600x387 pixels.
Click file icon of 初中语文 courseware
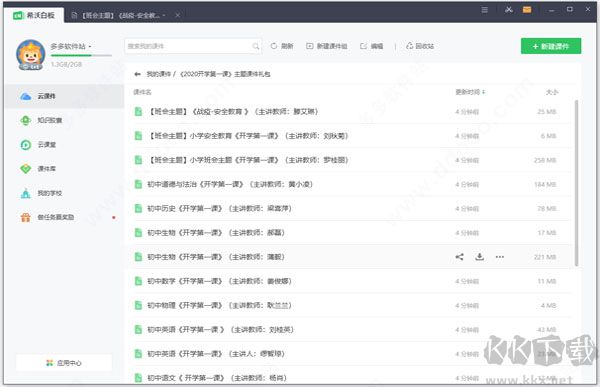click(x=139, y=378)
